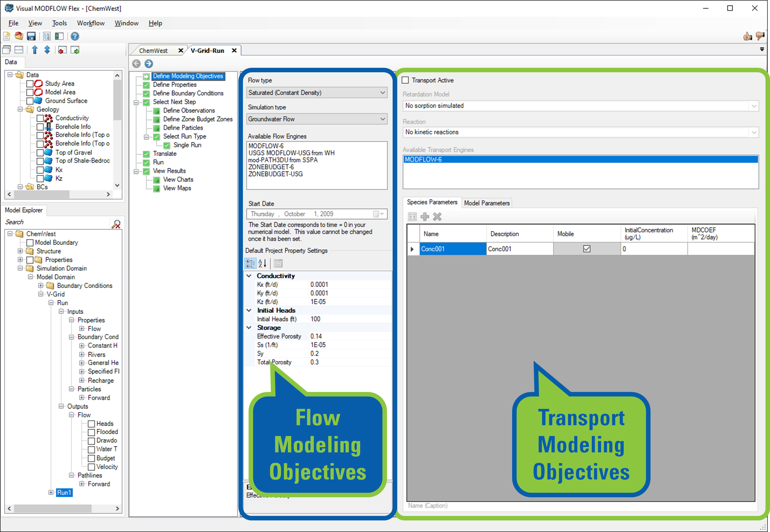This screenshot has width=770, height=532.
Task: Collapse the Storage property group
Action: 249,327
